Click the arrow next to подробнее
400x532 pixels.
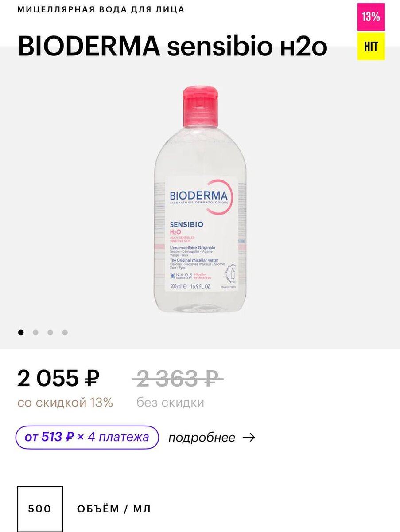click(x=249, y=438)
